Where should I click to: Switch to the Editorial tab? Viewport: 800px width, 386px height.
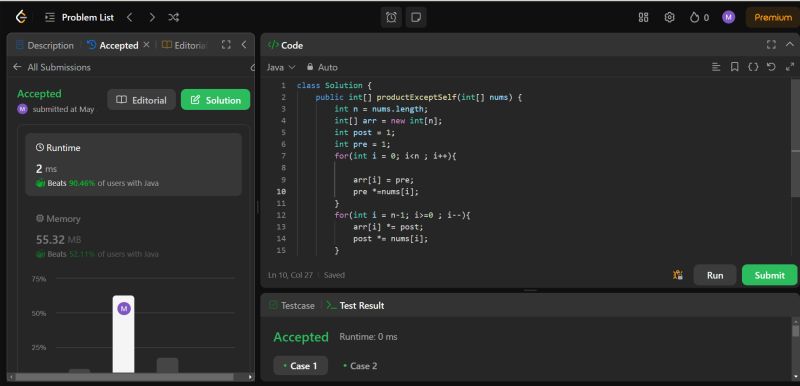(x=185, y=45)
